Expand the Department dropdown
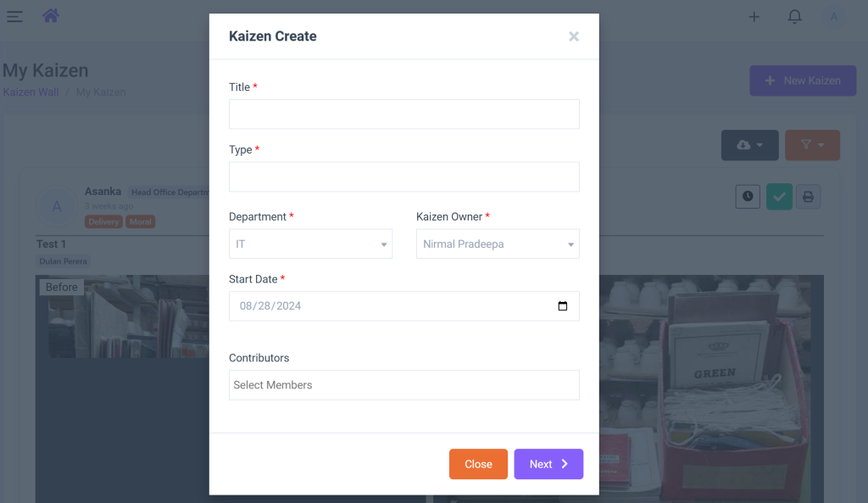 (310, 244)
